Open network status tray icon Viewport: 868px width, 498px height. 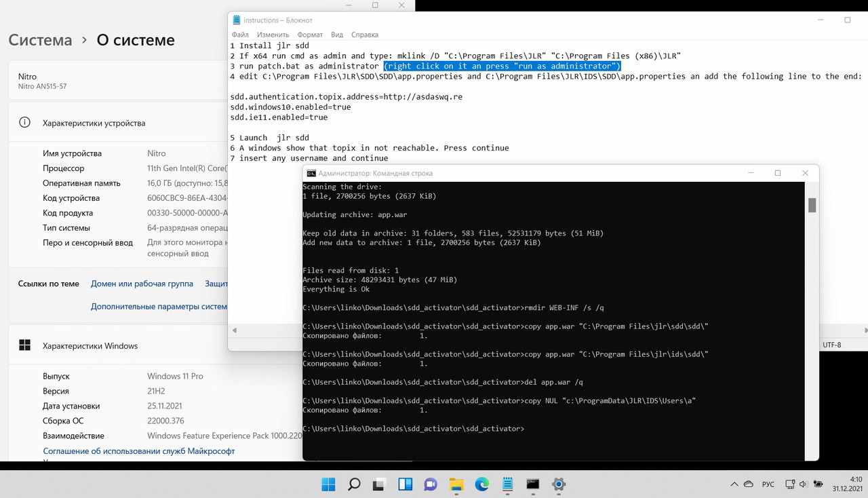point(790,484)
